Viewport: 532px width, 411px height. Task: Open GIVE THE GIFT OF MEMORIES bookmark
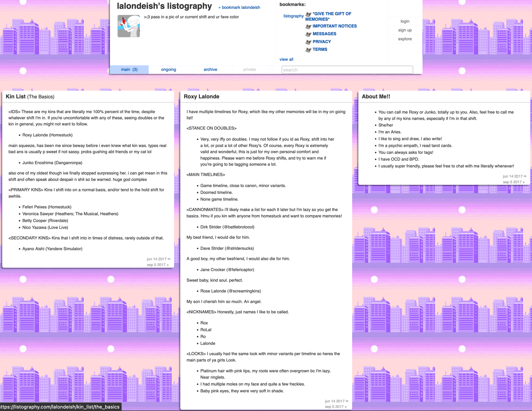[x=328, y=17]
